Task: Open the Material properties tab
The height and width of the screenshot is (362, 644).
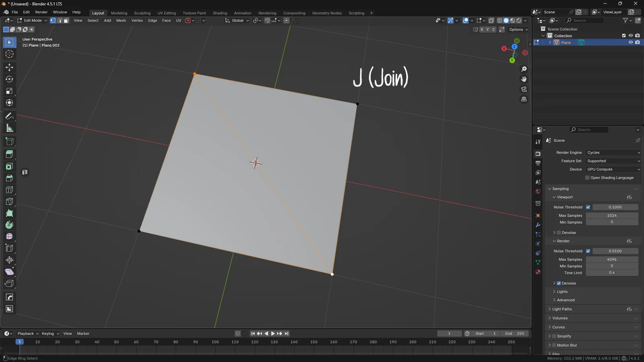Action: coord(538,272)
